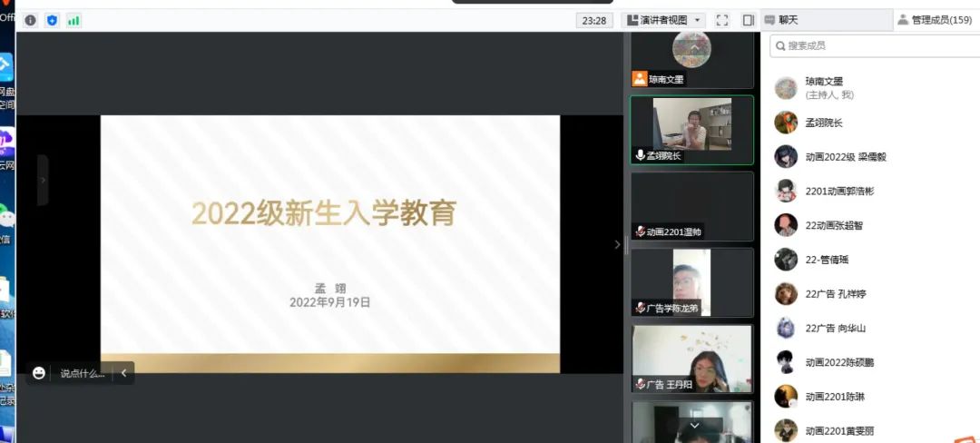Click the orange host icon on 琼南文墨 tile
980x443 pixels.
(640, 79)
